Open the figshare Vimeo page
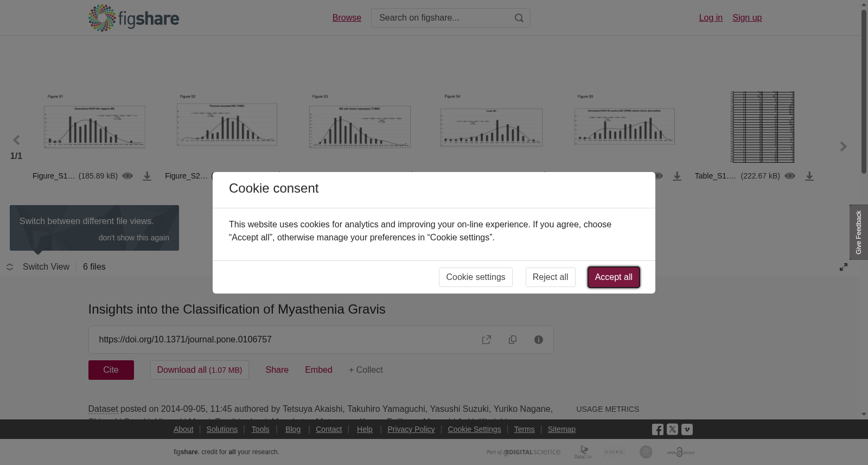The height and width of the screenshot is (465, 868). click(x=687, y=429)
